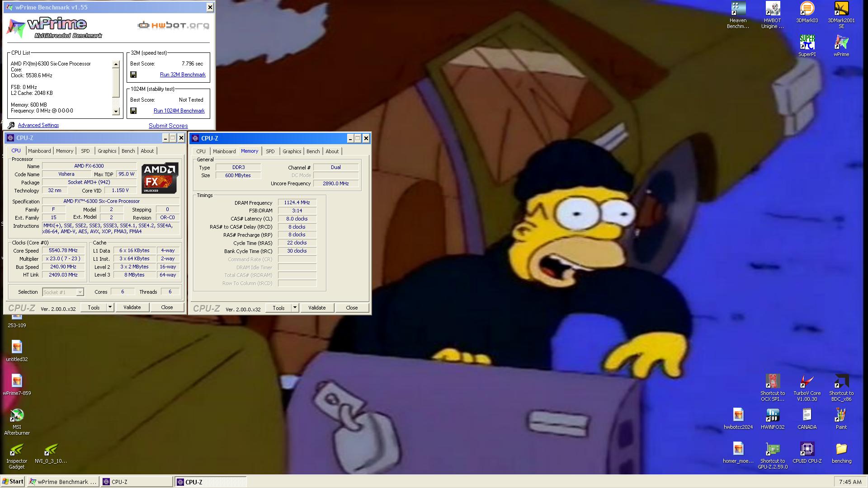Select wPrime Benchmark taskbar button
Screen dimensions: 868x488
63,482
